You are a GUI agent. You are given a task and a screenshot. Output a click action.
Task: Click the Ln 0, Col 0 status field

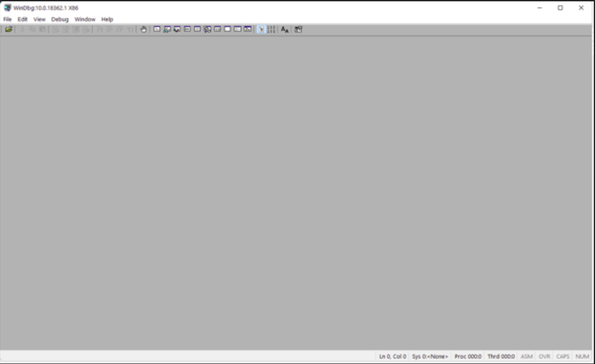coord(392,356)
